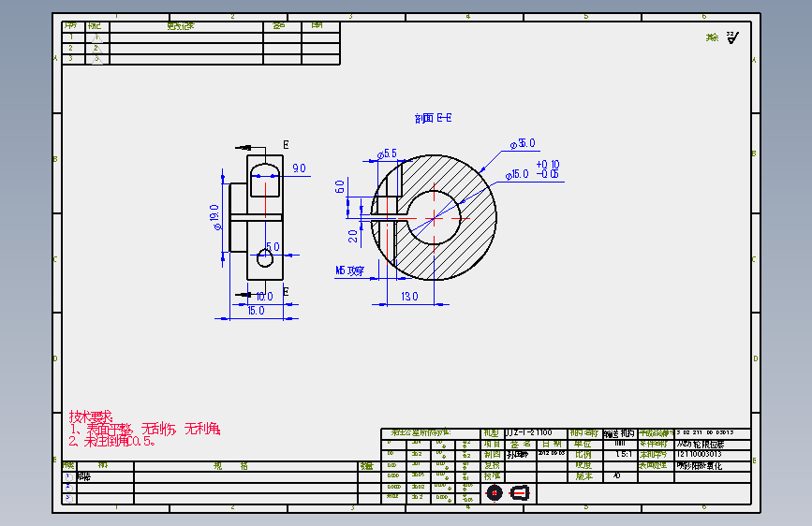This screenshot has width=812, height=526.
Task: Click the 1.5:1 scale value in title block
Action: click(x=623, y=454)
